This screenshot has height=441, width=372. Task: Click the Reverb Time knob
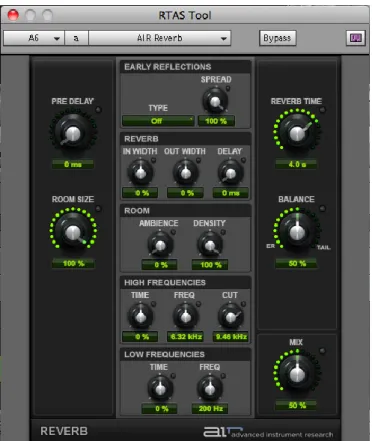pos(297,133)
